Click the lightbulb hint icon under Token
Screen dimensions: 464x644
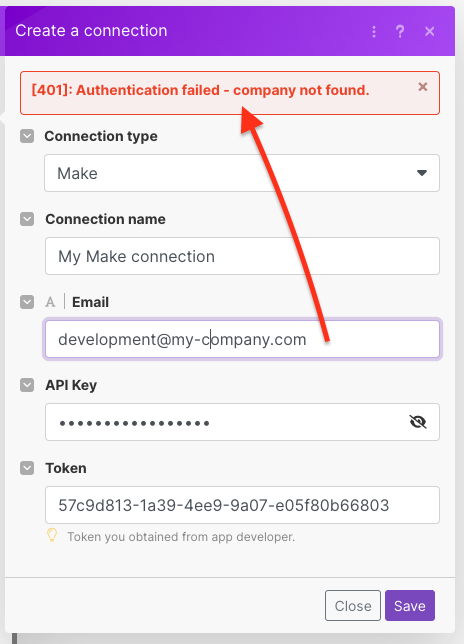click(52, 535)
